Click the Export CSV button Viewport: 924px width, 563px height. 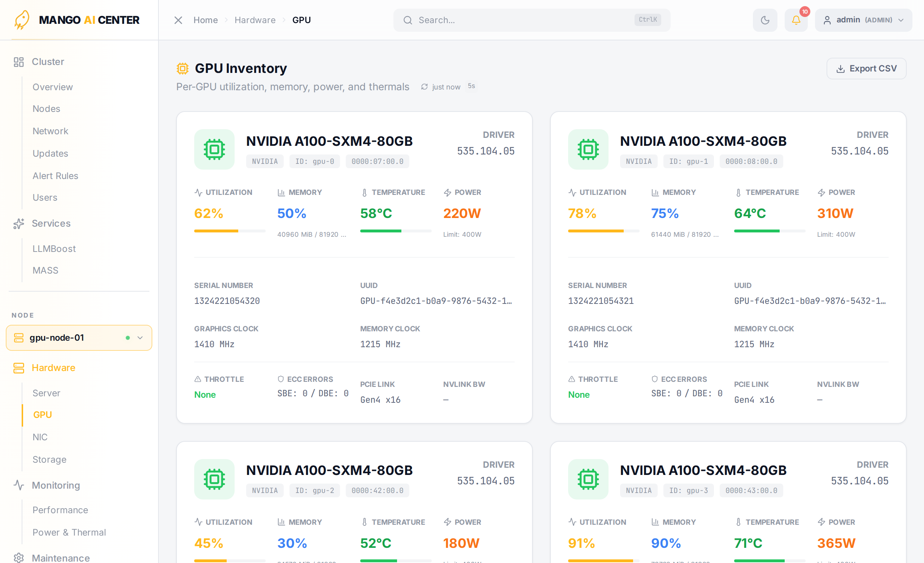click(866, 69)
